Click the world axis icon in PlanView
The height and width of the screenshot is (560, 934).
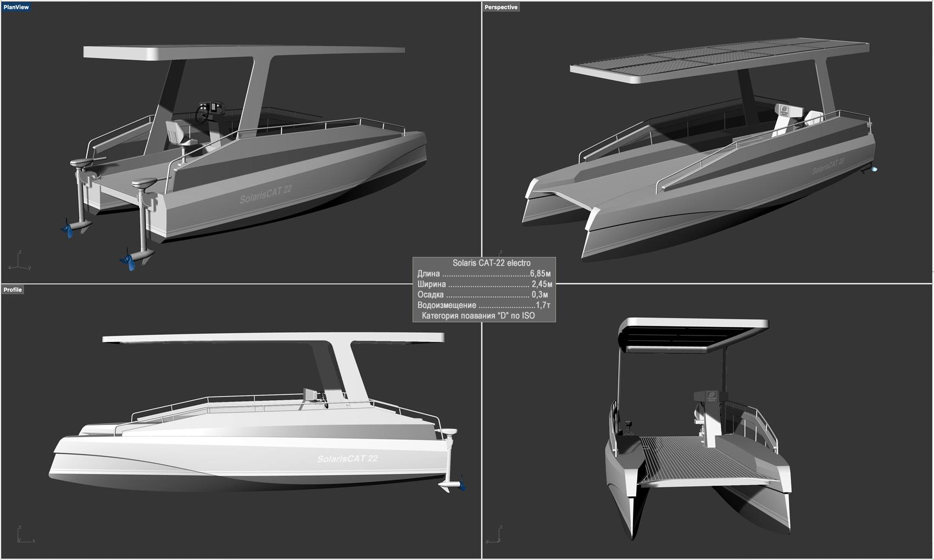(19, 262)
